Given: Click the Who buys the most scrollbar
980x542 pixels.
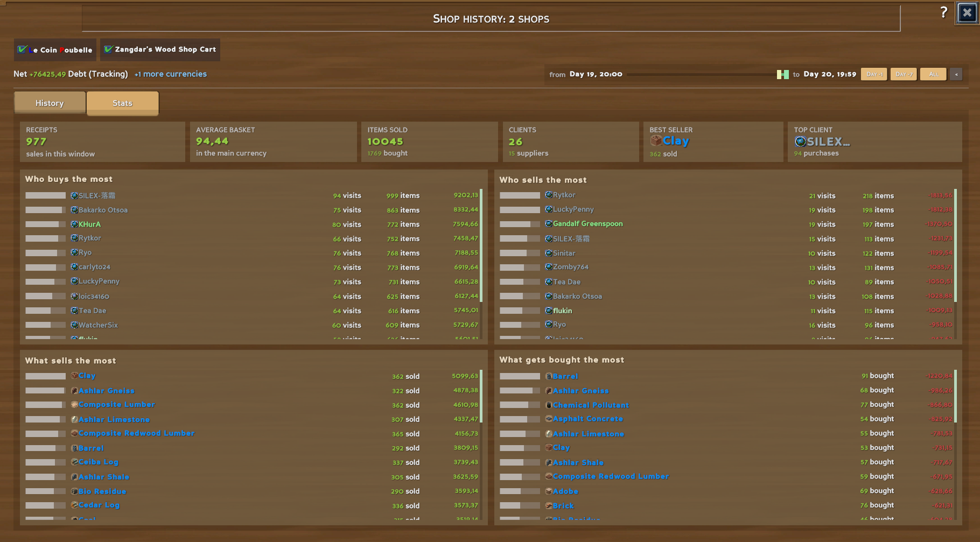Looking at the screenshot, I should click(x=481, y=245).
